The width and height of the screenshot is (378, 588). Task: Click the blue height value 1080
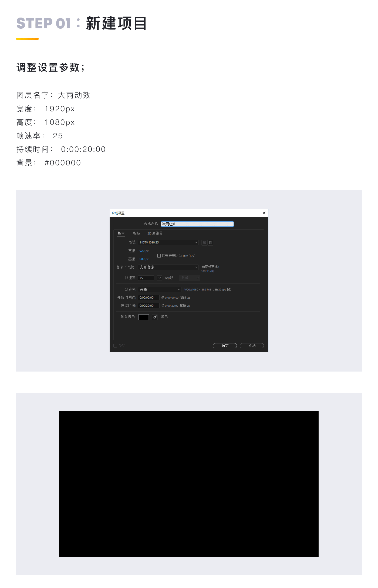(141, 259)
